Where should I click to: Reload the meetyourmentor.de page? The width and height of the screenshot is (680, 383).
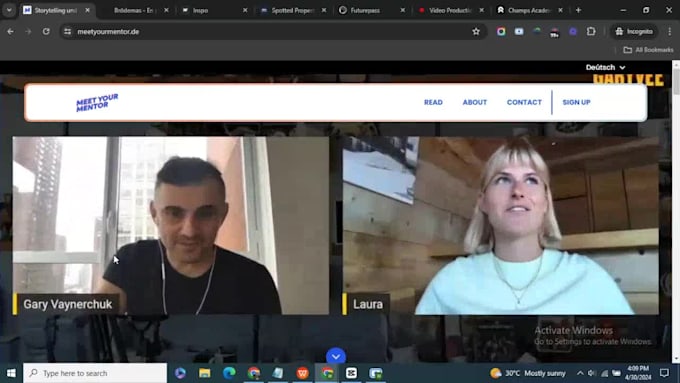click(46, 31)
